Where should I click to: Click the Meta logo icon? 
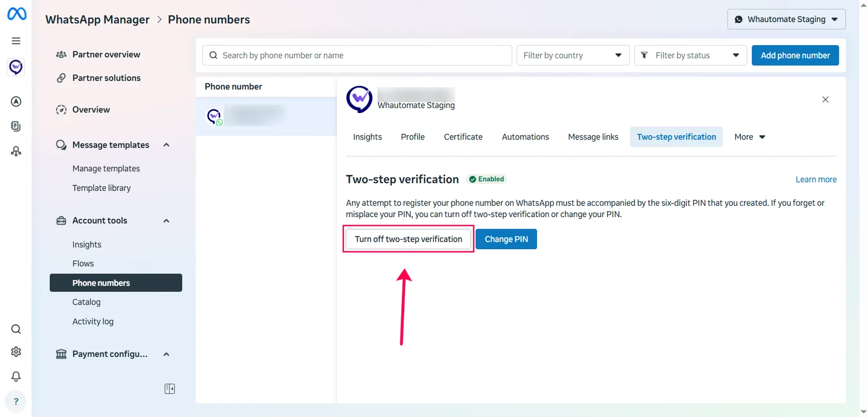click(16, 14)
